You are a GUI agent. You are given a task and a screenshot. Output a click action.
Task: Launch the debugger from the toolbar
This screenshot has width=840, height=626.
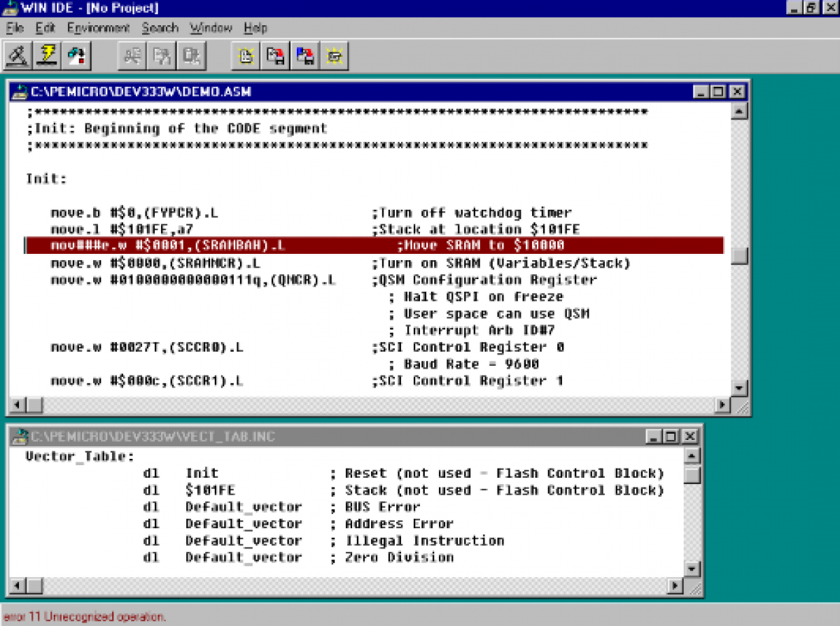(76, 55)
